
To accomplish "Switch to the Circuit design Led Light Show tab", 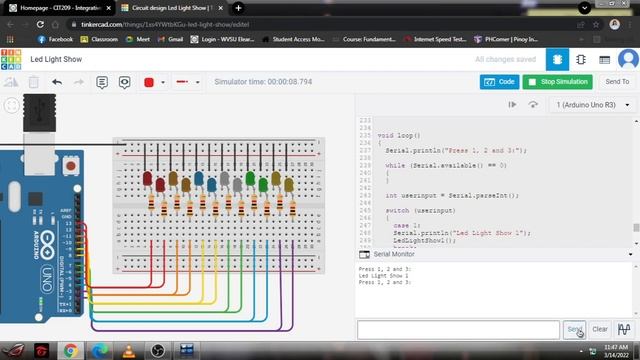I will (171, 8).
